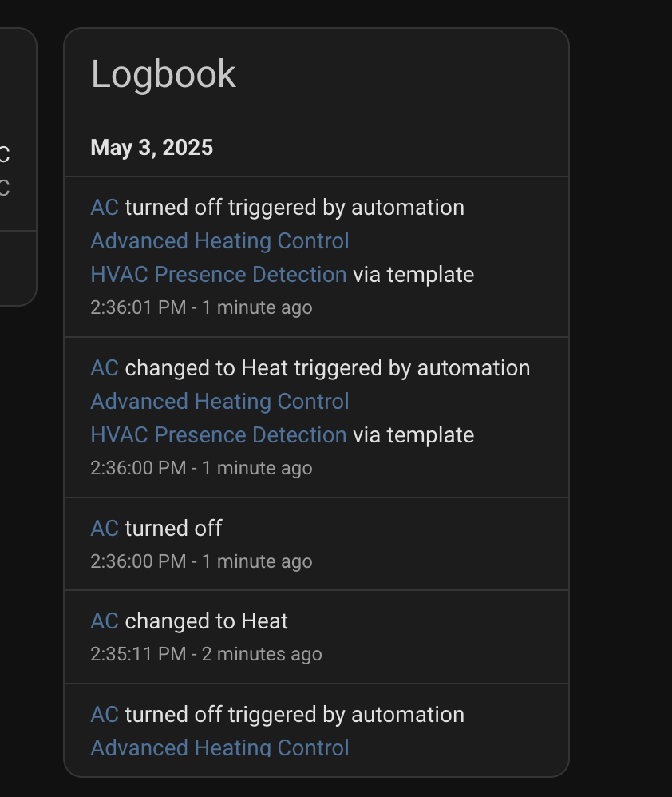Image resolution: width=672 pixels, height=797 pixels.
Task: Open AC entity from 2:35:11 PM entry
Action: (105, 621)
